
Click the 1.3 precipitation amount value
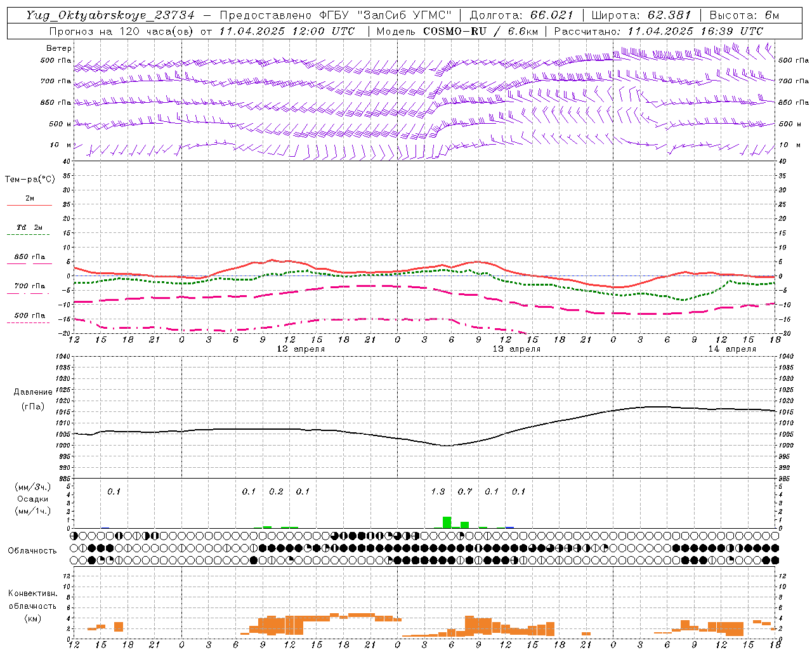coord(438,491)
